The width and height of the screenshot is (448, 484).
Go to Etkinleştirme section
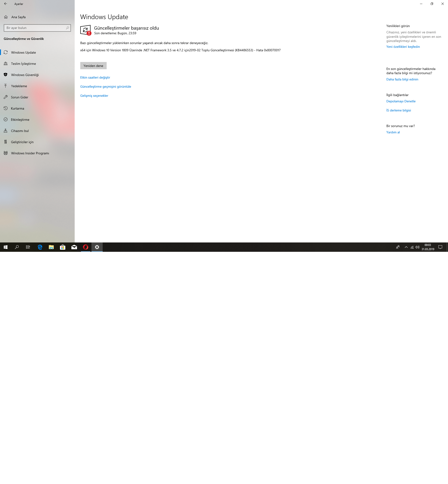tap(20, 120)
